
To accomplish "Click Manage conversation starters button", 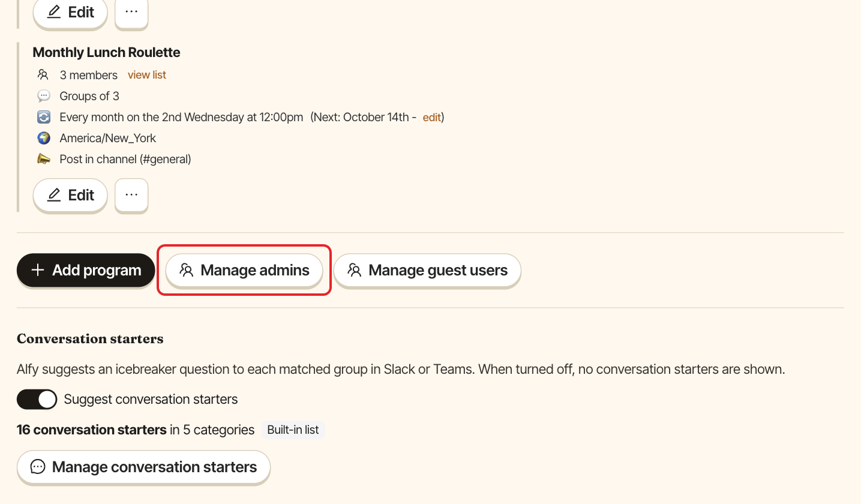I will (143, 467).
